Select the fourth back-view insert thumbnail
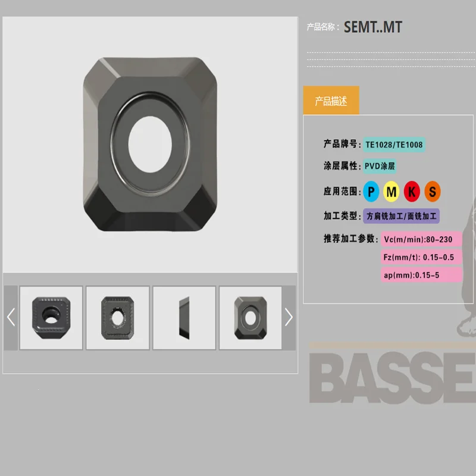The height and width of the screenshot is (476, 476). point(250,318)
